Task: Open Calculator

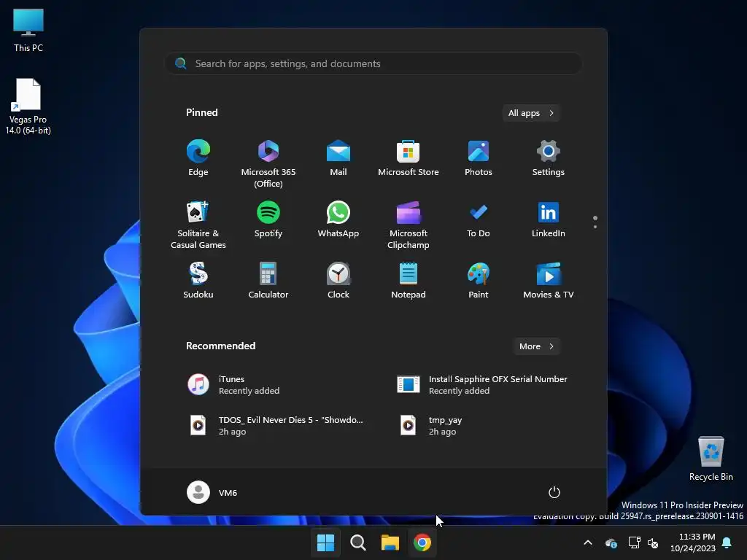Action: pyautogui.click(x=268, y=281)
